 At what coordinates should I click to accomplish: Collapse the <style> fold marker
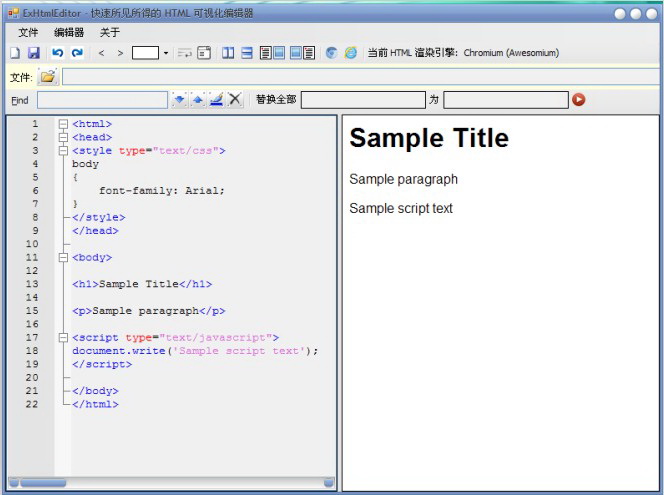click(x=64, y=151)
